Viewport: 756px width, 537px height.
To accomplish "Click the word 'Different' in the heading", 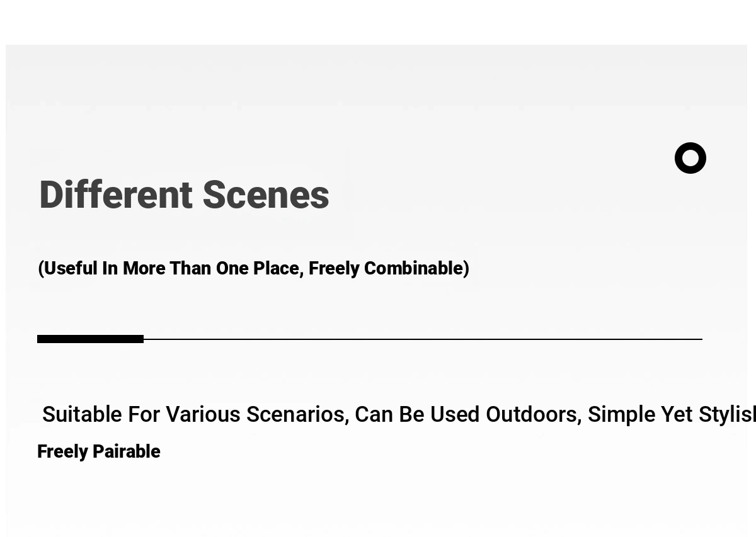I will [116, 195].
